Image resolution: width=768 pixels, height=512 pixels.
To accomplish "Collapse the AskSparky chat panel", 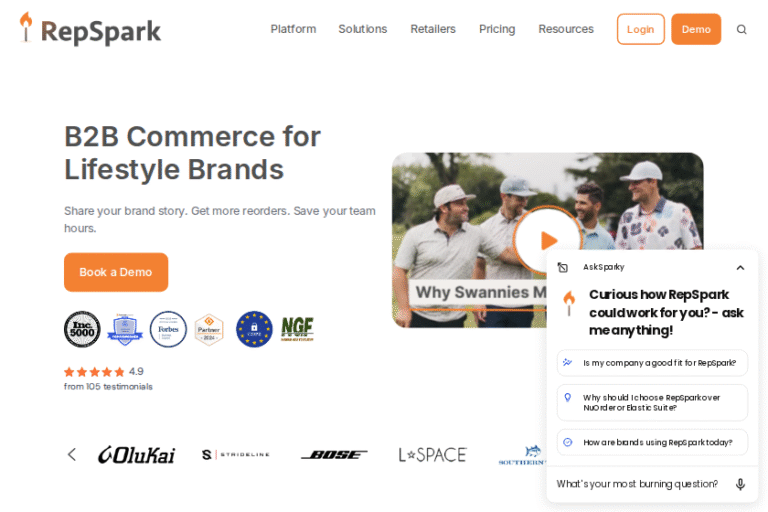I will [x=740, y=268].
